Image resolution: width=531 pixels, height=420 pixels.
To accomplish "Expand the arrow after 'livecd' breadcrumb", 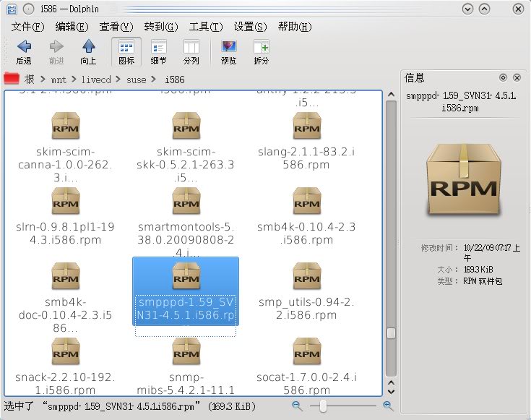I will coord(118,80).
